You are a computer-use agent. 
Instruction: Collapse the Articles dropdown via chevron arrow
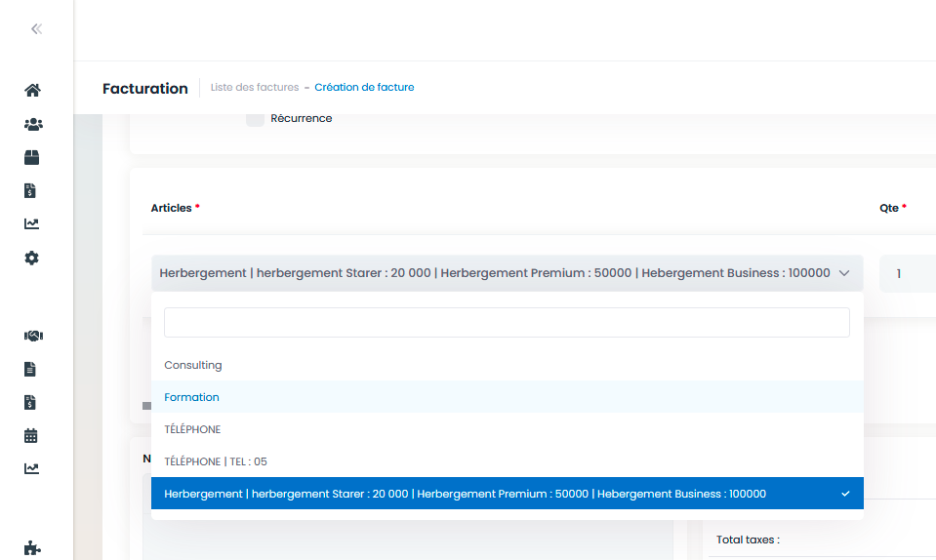pos(844,273)
